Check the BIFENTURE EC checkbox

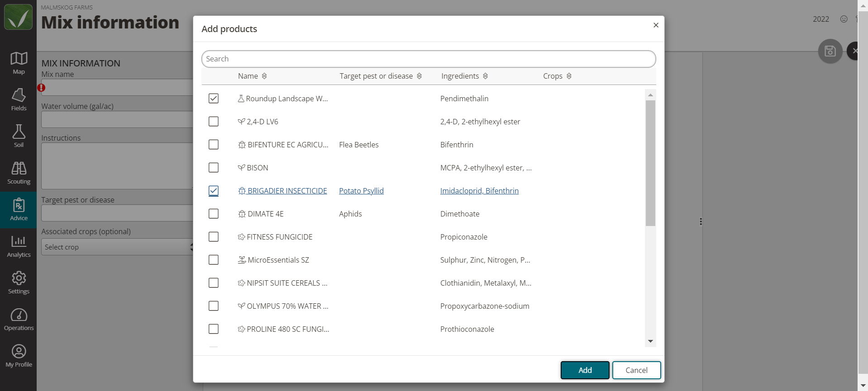click(214, 145)
